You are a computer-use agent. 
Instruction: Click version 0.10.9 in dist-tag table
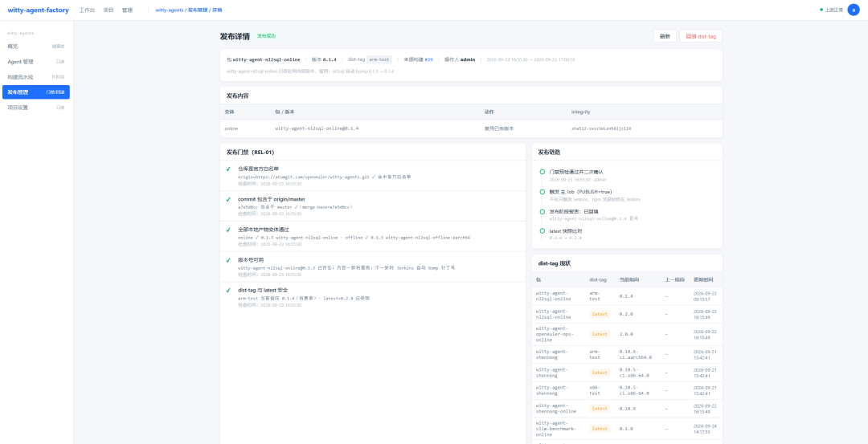[627, 409]
